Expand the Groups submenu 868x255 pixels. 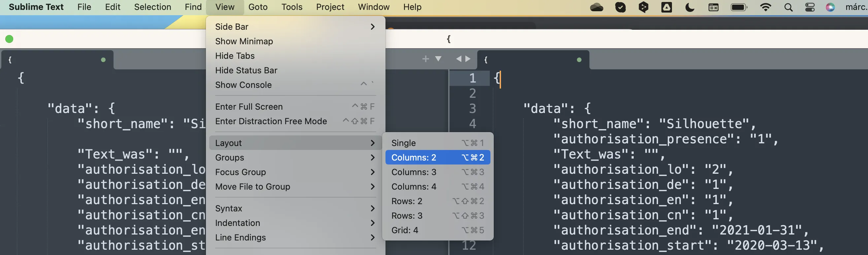tap(295, 158)
